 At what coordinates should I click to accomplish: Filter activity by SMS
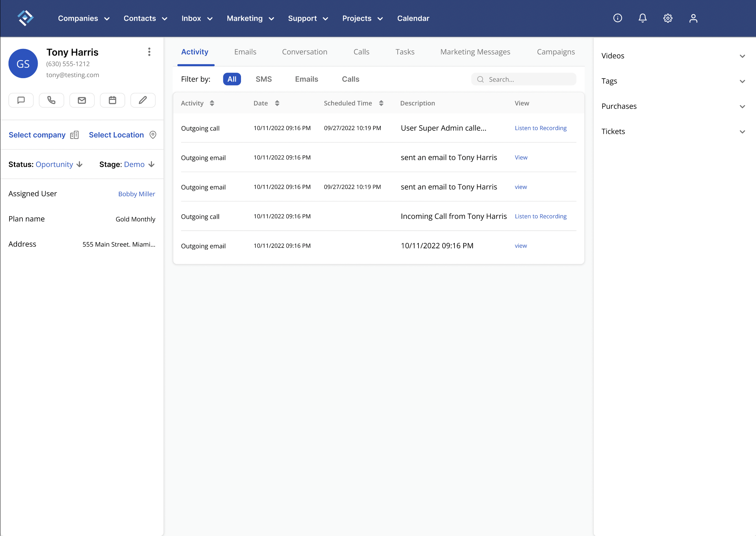(x=264, y=79)
